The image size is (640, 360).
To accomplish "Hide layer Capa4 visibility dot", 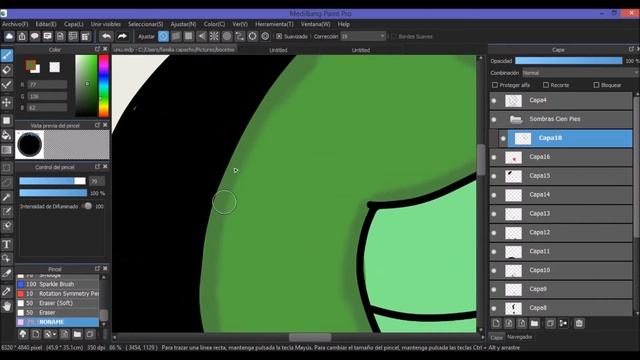I will (494, 100).
